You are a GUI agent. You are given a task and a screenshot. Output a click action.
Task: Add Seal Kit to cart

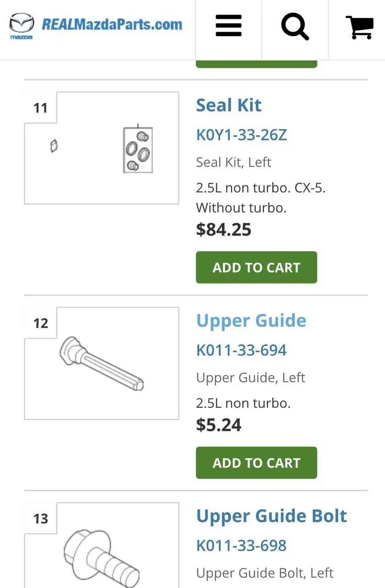(256, 267)
